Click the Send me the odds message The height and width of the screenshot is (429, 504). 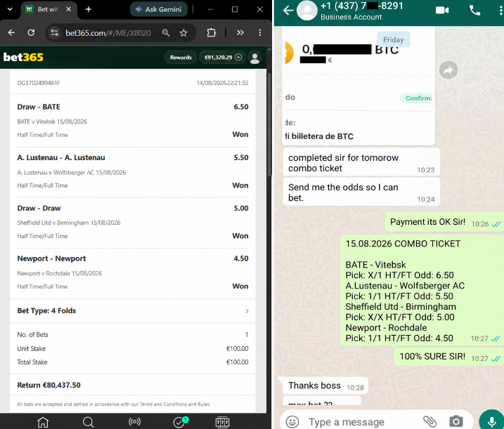tap(361, 192)
